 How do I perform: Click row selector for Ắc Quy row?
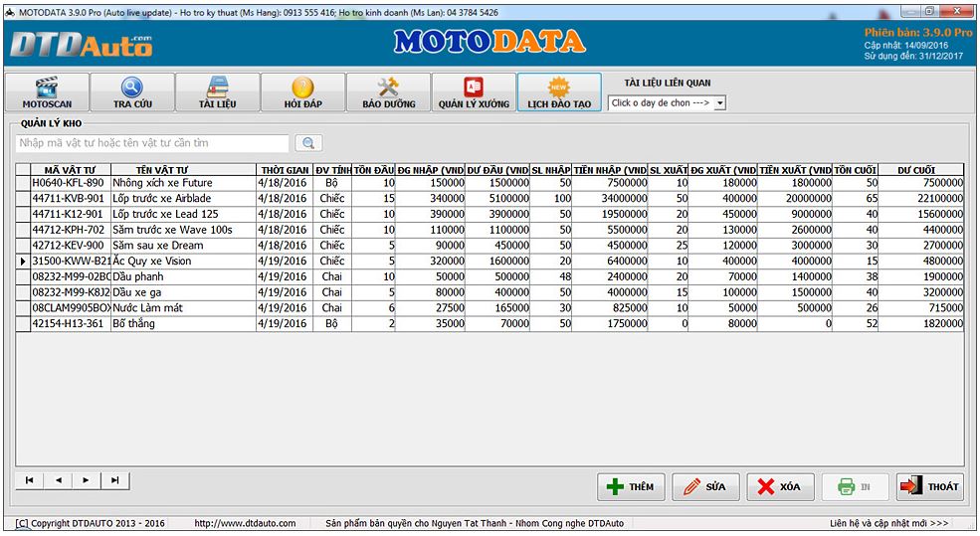click(23, 262)
